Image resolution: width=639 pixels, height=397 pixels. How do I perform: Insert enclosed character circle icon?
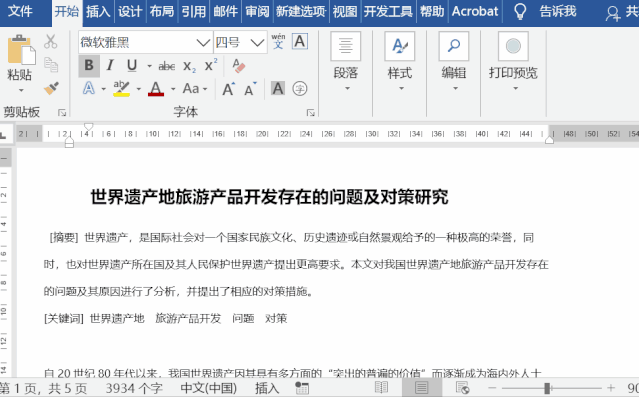pyautogui.click(x=300, y=88)
